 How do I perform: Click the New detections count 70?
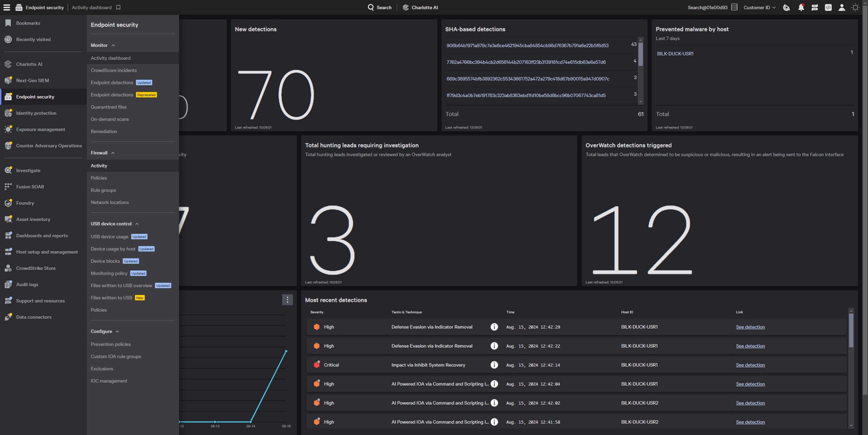click(x=276, y=94)
